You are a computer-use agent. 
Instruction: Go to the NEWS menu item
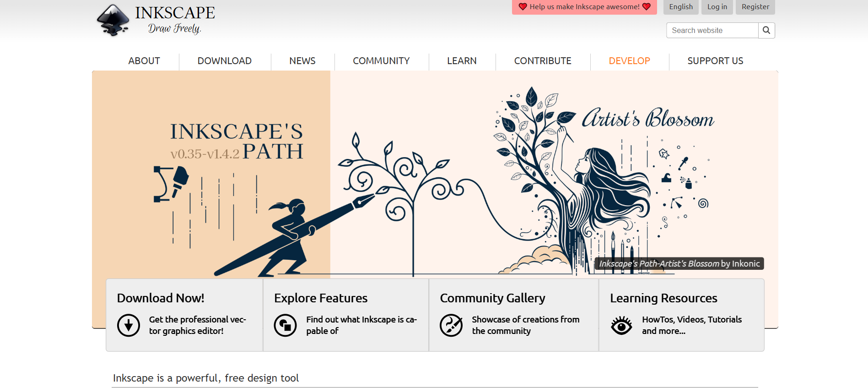302,61
